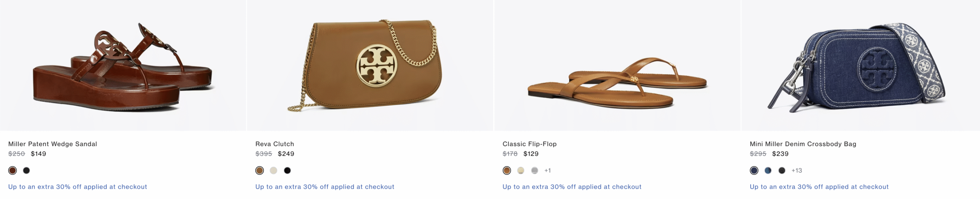Open the Miller Patent Wedge Sandal product image
The image size is (980, 199).
[122, 65]
